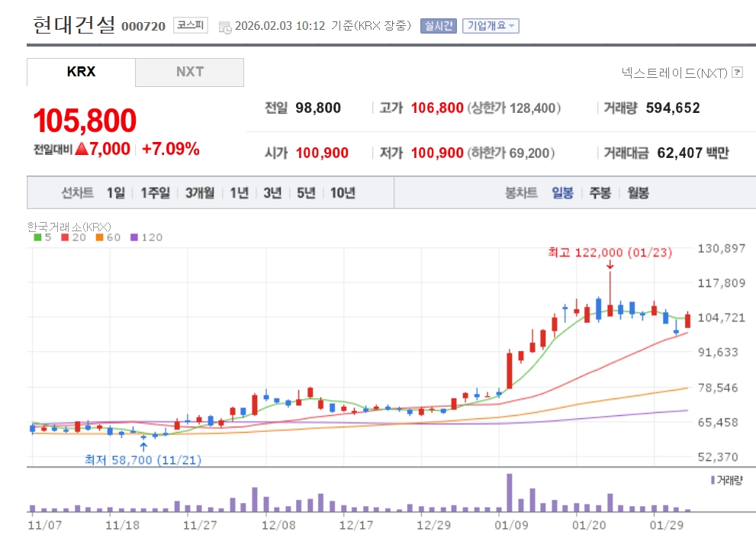Click the purple 120-day moving average swatch
This screenshot has width=756, height=548.
pyautogui.click(x=135, y=237)
